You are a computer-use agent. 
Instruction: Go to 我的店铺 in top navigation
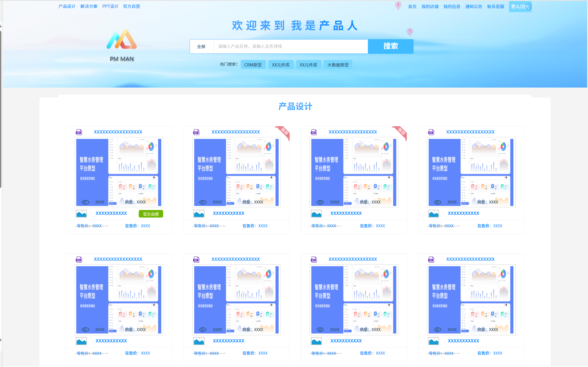click(430, 6)
